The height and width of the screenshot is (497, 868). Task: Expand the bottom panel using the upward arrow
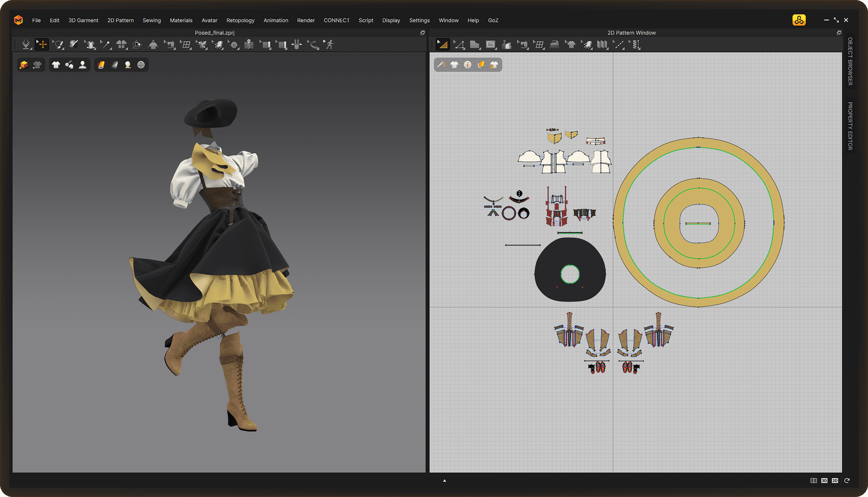click(444, 480)
